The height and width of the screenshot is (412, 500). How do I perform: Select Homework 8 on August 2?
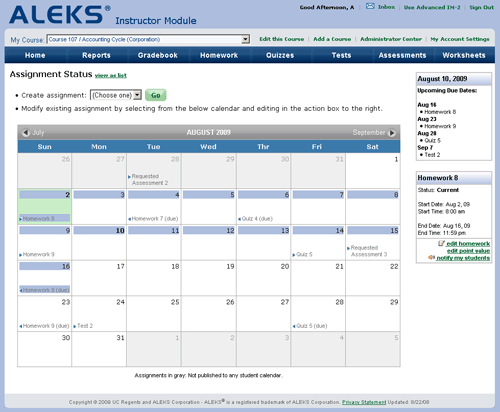pyautogui.click(x=45, y=219)
